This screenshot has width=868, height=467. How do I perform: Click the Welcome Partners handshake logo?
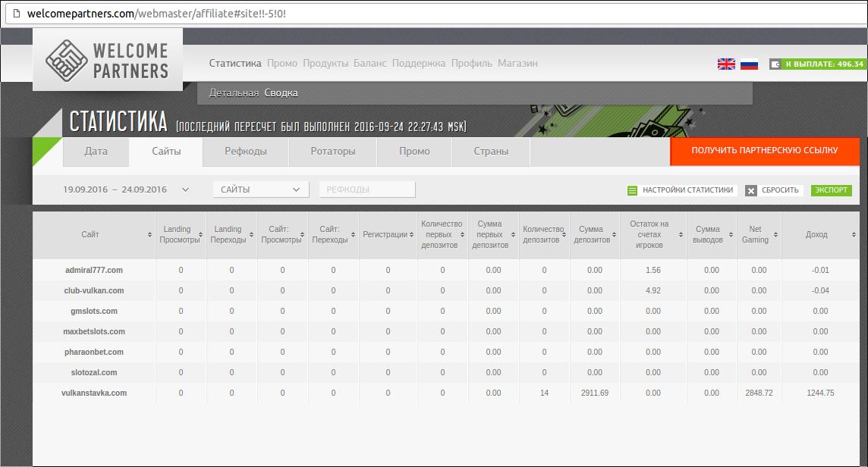click(67, 61)
